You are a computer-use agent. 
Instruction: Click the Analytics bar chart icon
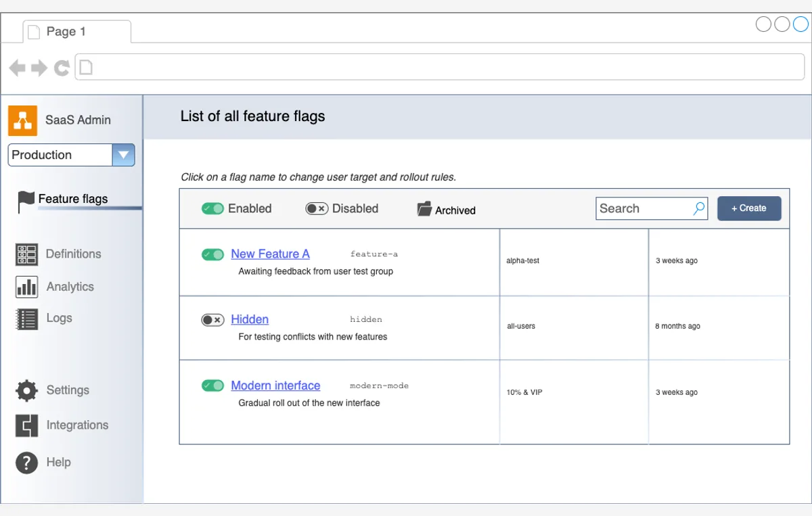pos(26,287)
